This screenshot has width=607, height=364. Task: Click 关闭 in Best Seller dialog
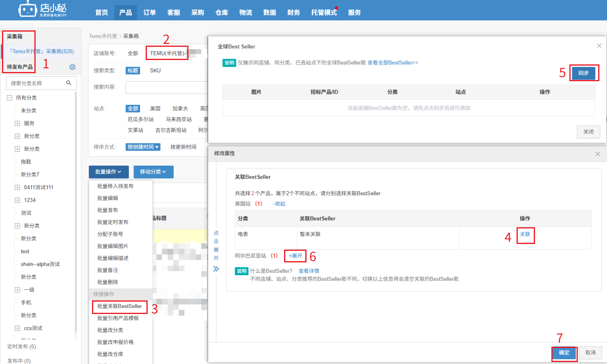(588, 132)
